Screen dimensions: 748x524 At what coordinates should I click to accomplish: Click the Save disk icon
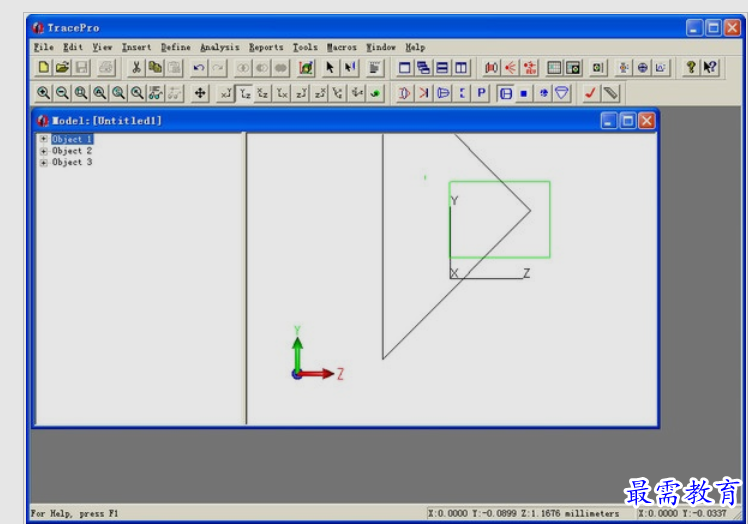(x=82, y=68)
